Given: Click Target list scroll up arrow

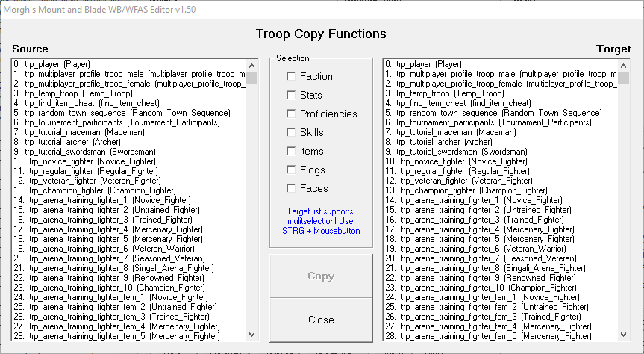Looking at the screenshot, I should [623, 66].
